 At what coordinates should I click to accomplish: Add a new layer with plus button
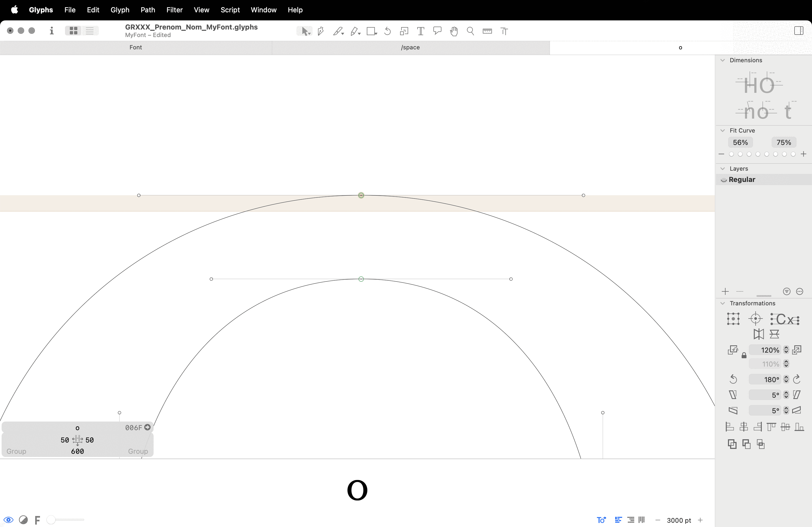coord(725,291)
